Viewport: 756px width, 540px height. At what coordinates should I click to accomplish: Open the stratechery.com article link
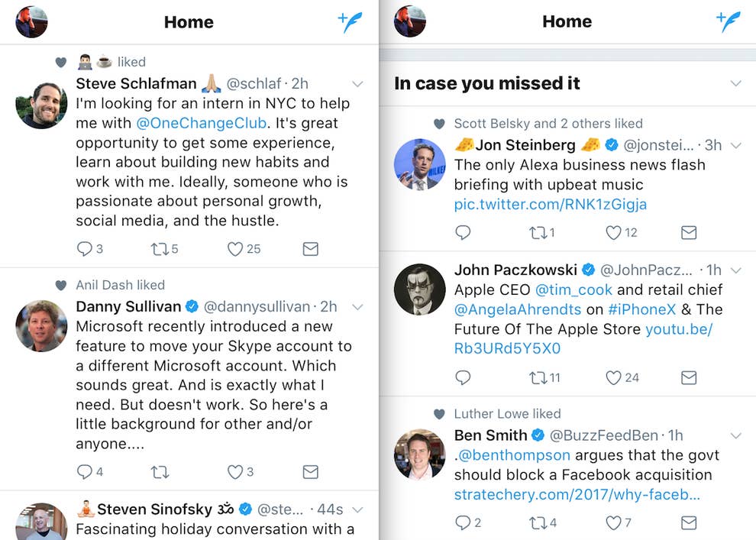(x=577, y=495)
